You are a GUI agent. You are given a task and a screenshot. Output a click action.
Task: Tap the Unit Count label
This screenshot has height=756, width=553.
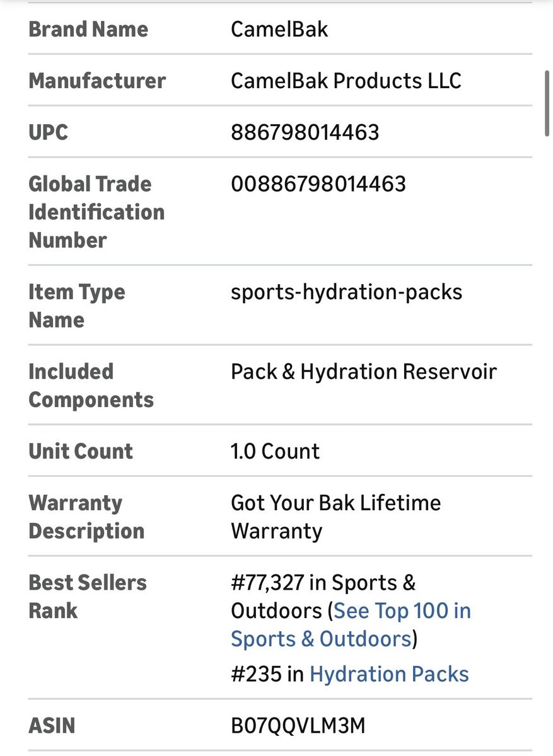click(81, 451)
